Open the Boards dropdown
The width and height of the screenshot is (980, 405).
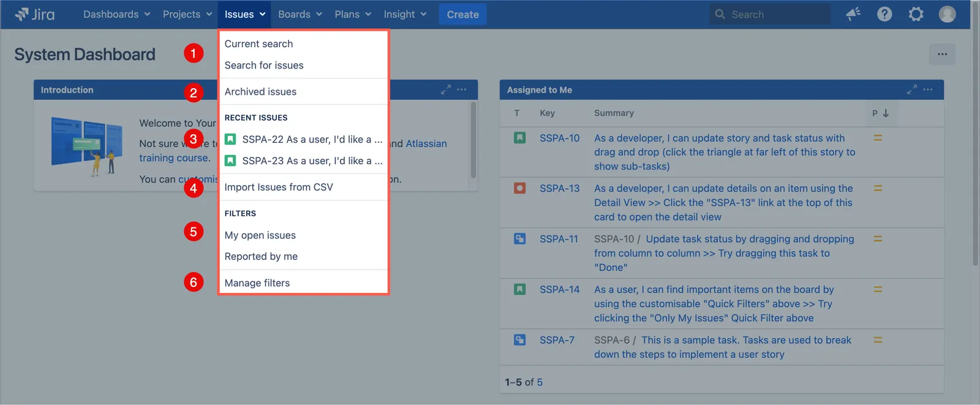click(x=300, y=14)
